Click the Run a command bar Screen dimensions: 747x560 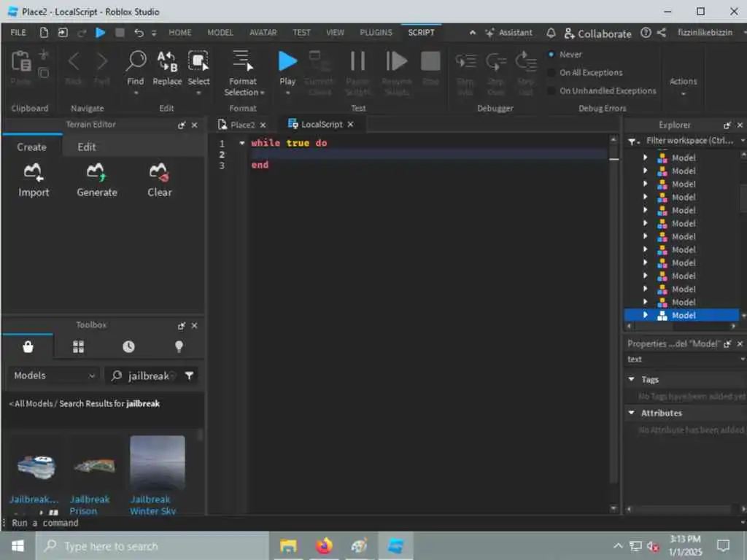click(x=371, y=523)
